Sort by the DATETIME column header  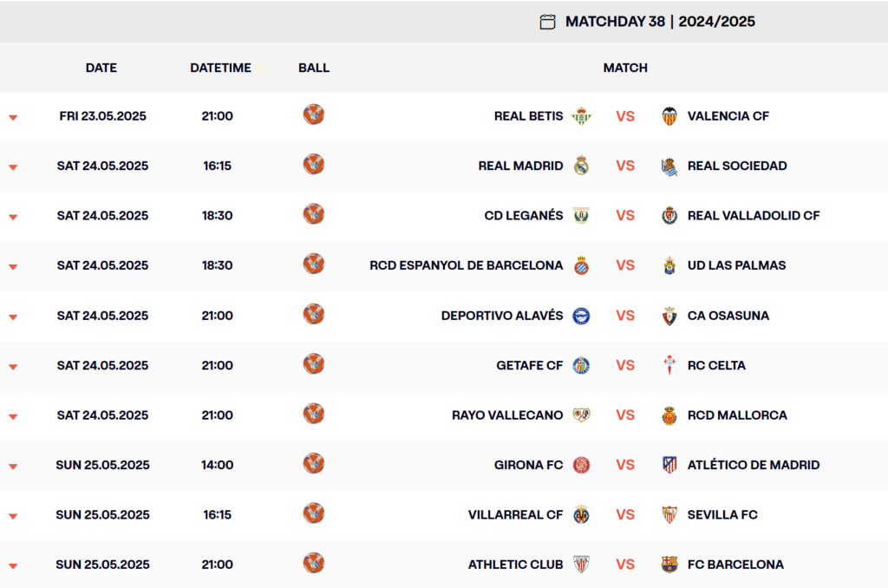[x=220, y=68]
